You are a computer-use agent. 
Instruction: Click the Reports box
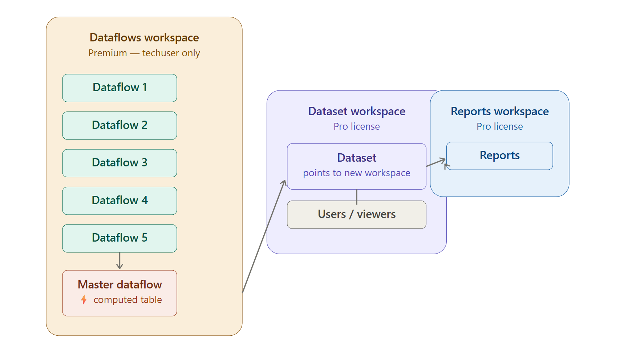pyautogui.click(x=499, y=156)
